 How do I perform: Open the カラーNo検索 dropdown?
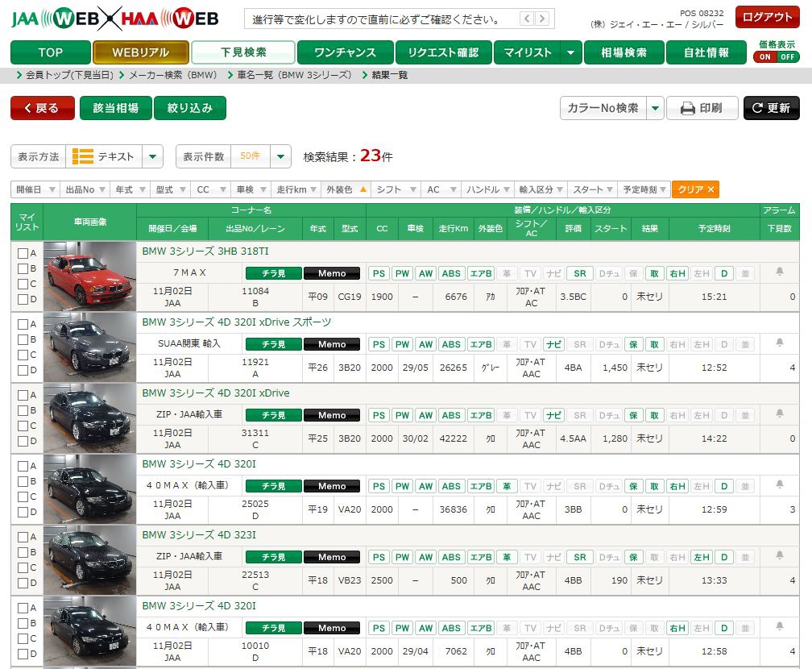click(x=655, y=108)
